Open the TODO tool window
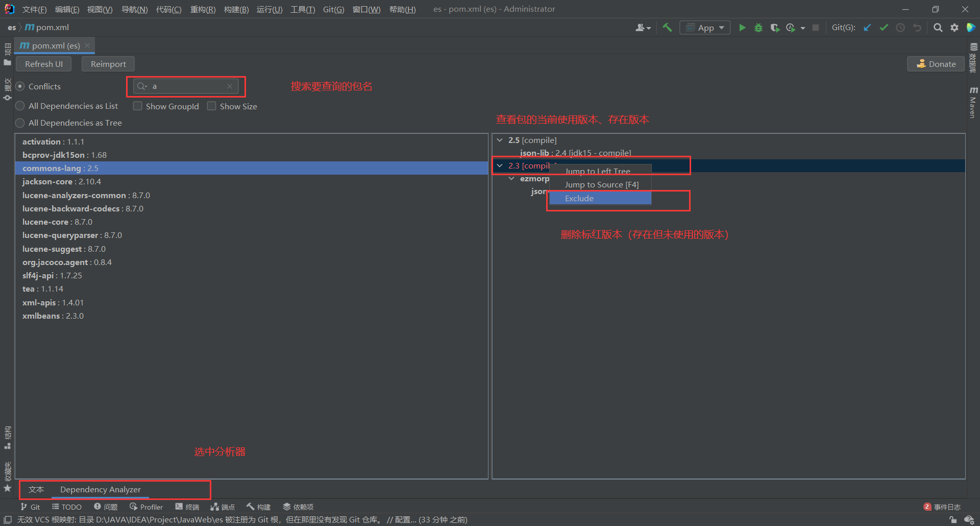Viewport: 980px width, 526px height. [67, 507]
